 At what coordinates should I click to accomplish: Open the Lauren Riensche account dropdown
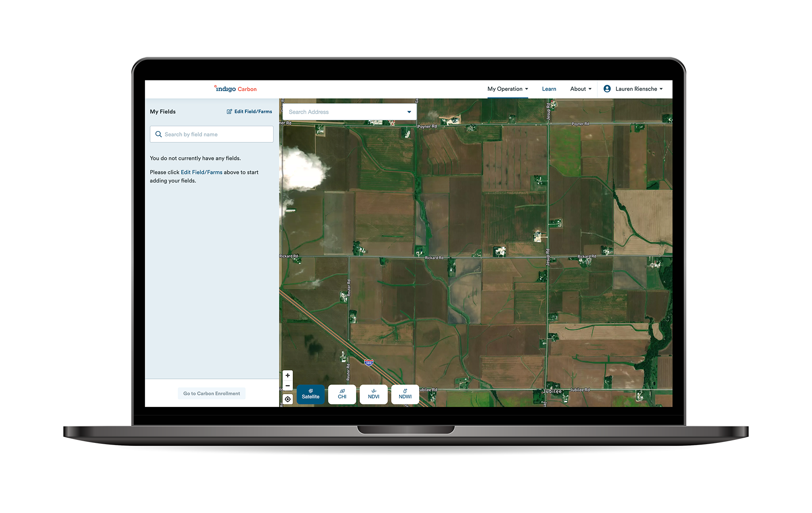click(x=639, y=89)
